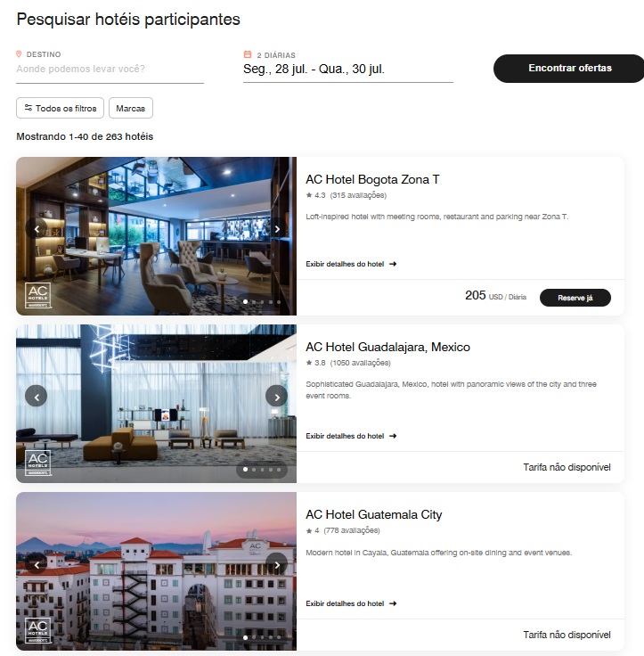Image resolution: width=644 pixels, height=656 pixels.
Task: Click the calendar icon beside 2 Diárias
Action: point(248,54)
